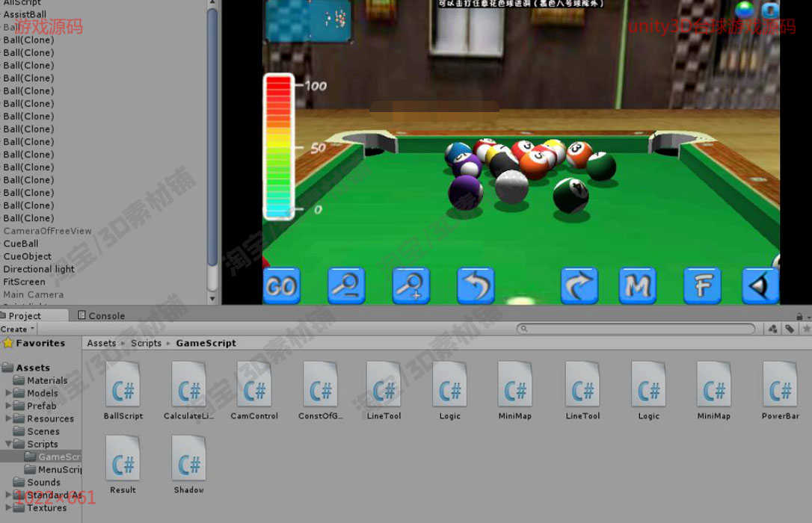Open the BallScript C# file
This screenshot has width=812, height=523.
[123, 391]
